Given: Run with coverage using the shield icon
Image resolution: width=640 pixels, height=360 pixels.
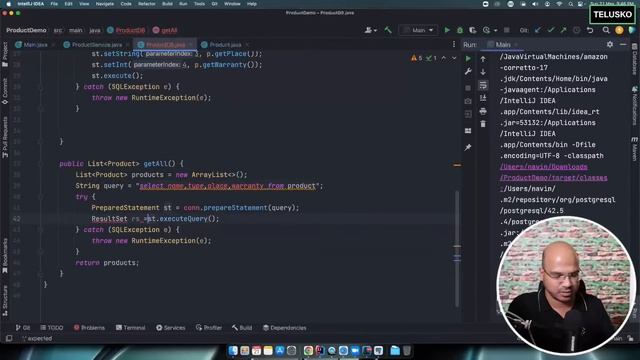Looking at the screenshot, I should [472, 30].
